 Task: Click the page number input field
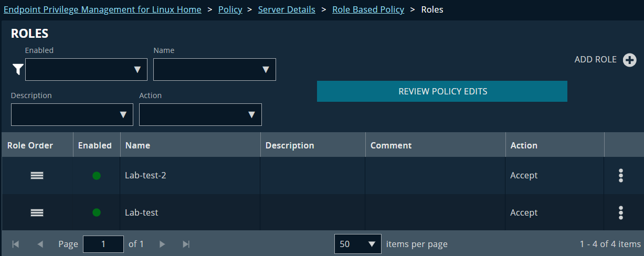tap(103, 244)
